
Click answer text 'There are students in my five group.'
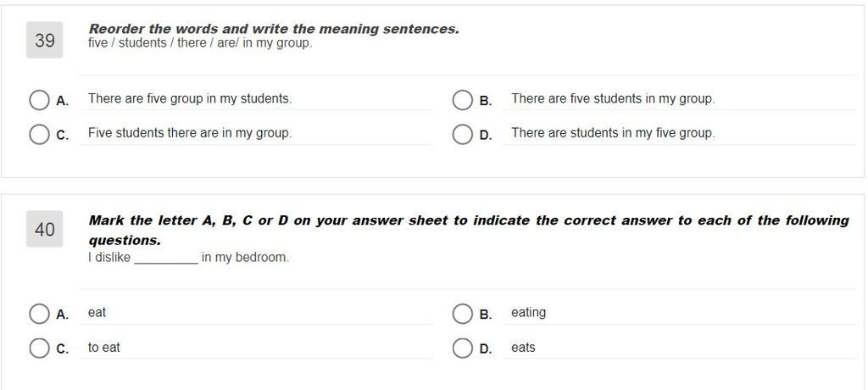pyautogui.click(x=613, y=133)
